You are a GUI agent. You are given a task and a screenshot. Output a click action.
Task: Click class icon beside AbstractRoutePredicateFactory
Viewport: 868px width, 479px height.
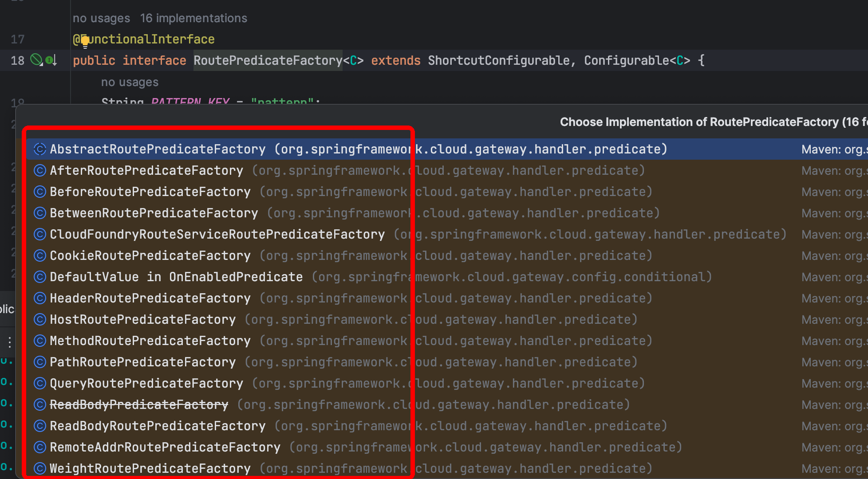coord(40,149)
